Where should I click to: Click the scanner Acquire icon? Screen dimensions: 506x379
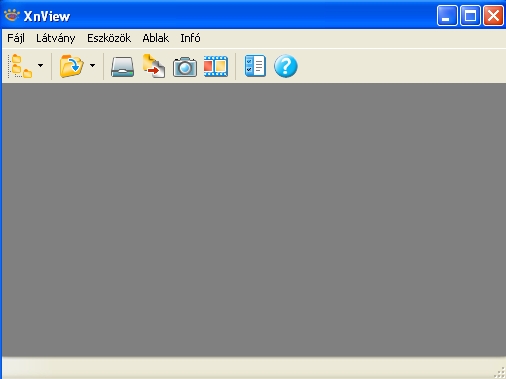point(122,67)
